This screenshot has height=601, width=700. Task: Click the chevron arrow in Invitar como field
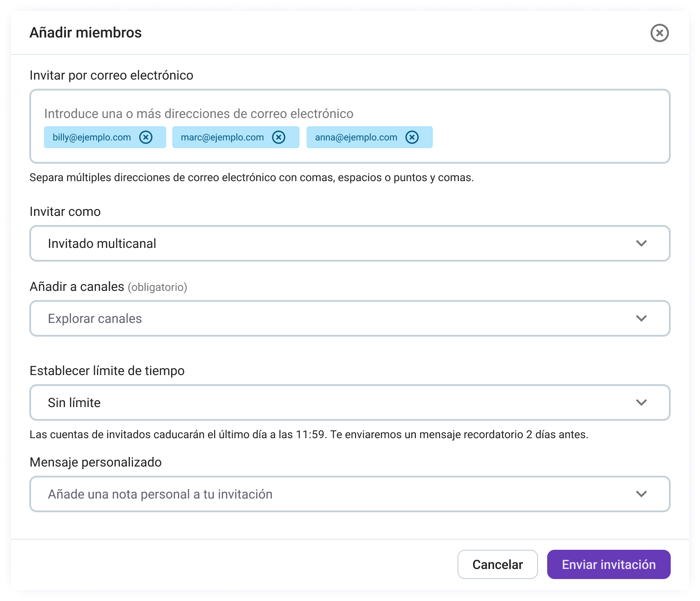click(641, 243)
